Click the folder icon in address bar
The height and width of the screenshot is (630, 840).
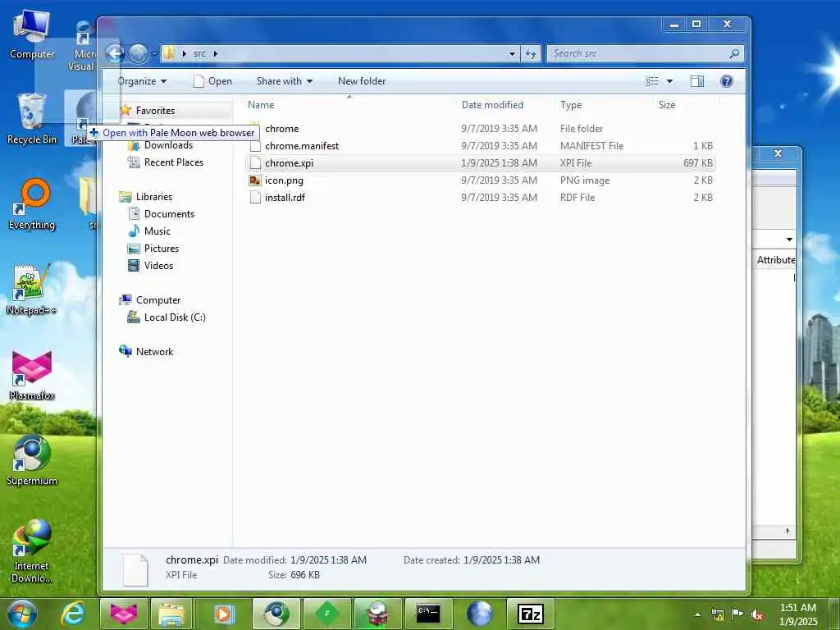coord(169,53)
